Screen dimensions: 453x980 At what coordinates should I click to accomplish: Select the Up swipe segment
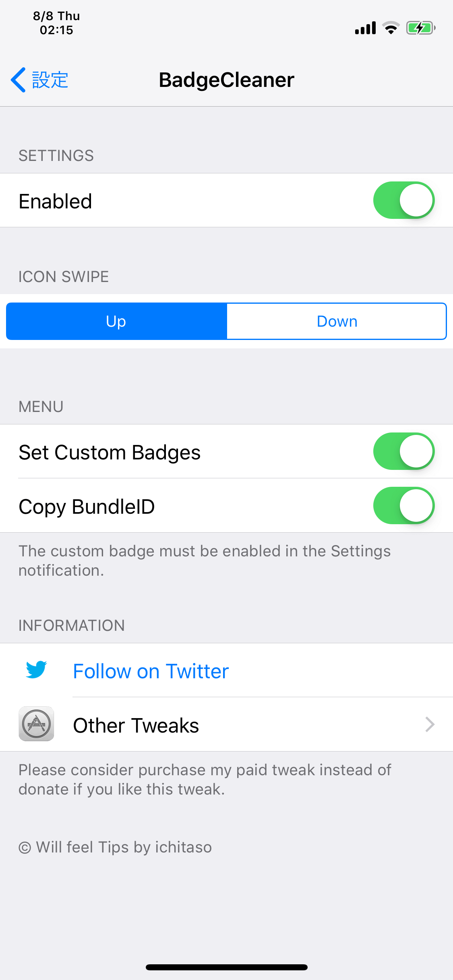(116, 321)
